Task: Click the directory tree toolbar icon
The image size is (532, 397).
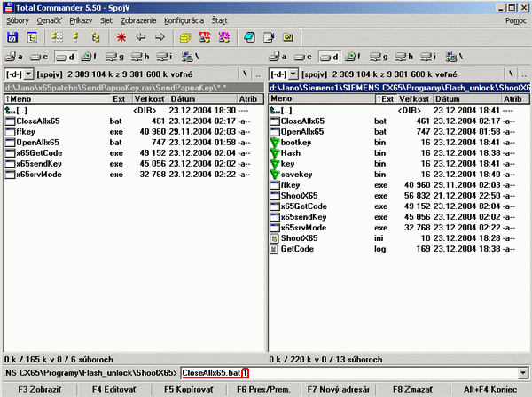Action: click(x=32, y=37)
